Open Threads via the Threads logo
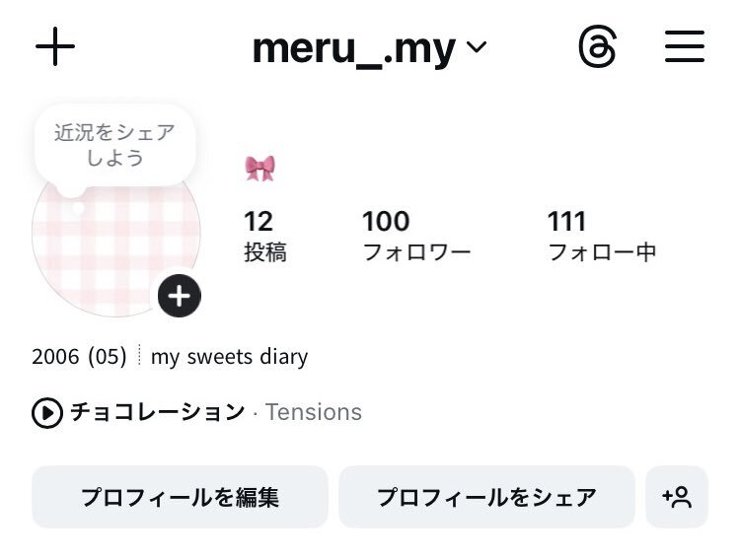Viewport: 740px width, 560px height. click(598, 47)
